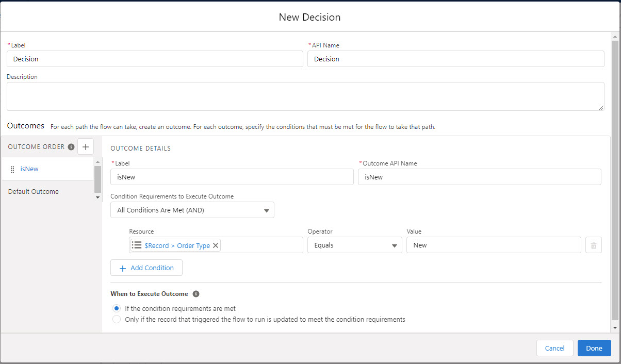Click the isNew outcome drag handle
This screenshot has width=621, height=364.
12,169
